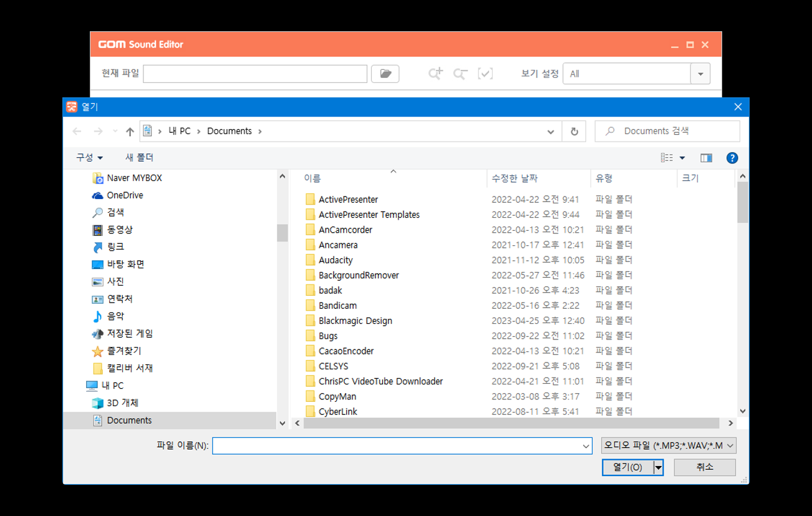Open the 열기 button split dropdown arrow
Viewport: 812px width, 516px height.
[x=658, y=467]
